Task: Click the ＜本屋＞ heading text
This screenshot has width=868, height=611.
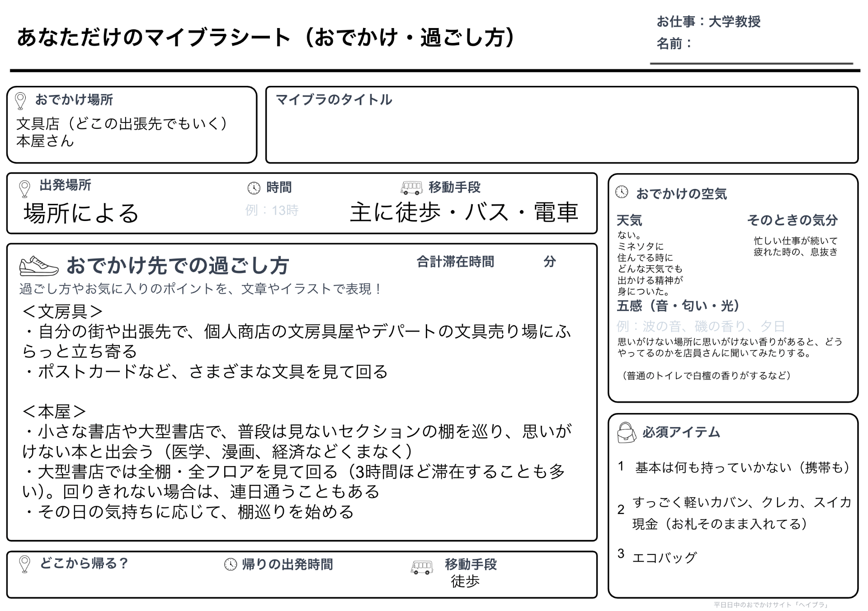Action: [54, 411]
